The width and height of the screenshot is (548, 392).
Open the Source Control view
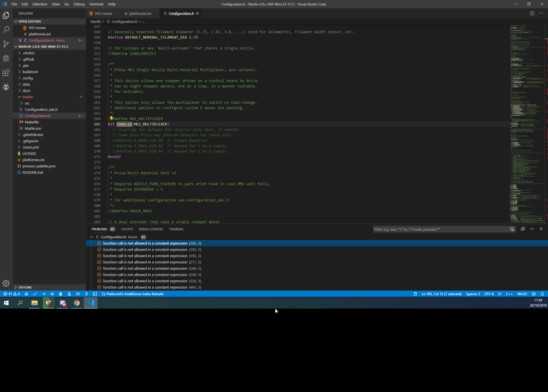pos(6,44)
